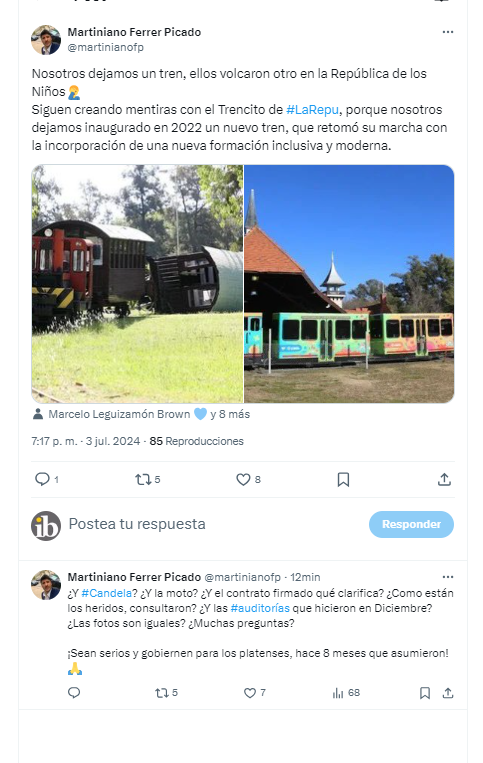
Task: Bookmark the main post
Action: click(x=343, y=480)
